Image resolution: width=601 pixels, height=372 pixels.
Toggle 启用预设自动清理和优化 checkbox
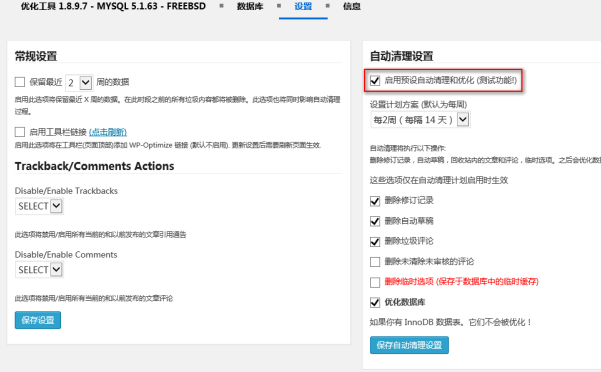[x=375, y=80]
